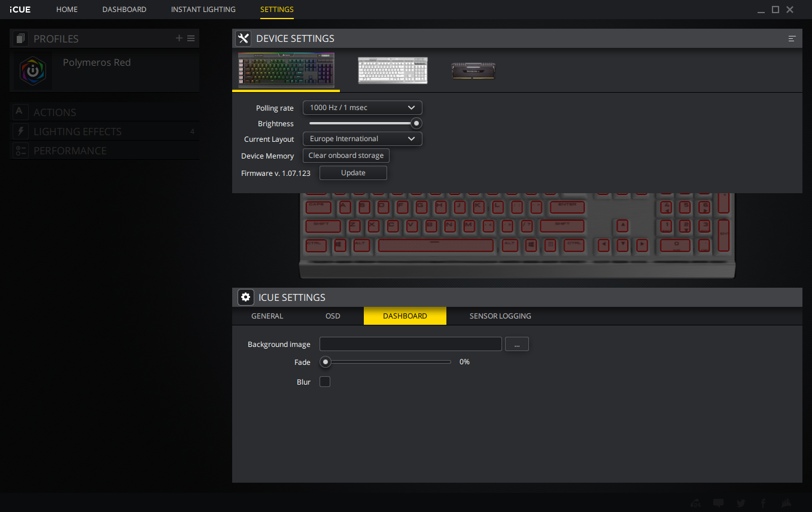
Task: Click the 'Firmware v. 1.07.123' text
Action: pos(276,173)
